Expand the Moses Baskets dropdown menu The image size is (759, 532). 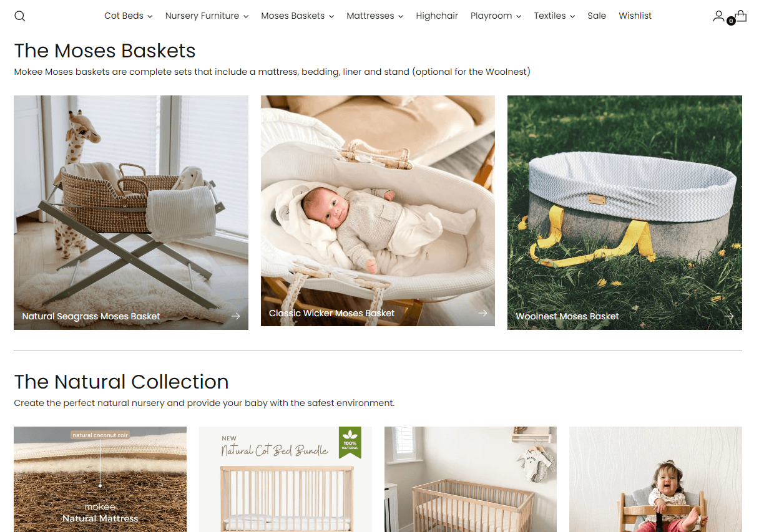297,16
